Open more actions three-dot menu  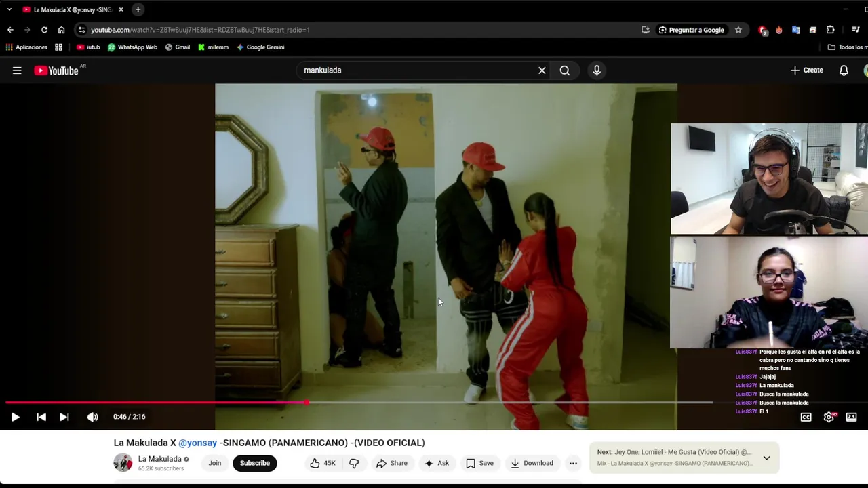573,463
